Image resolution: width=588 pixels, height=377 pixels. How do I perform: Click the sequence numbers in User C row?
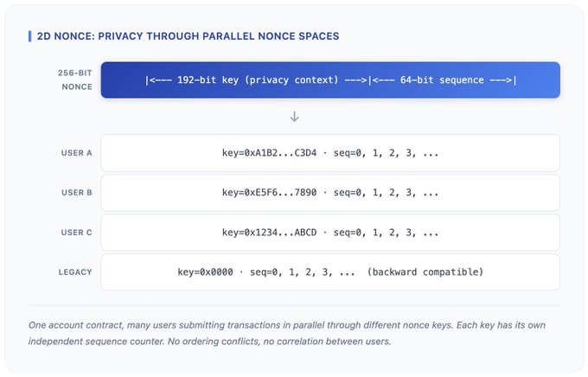386,233
